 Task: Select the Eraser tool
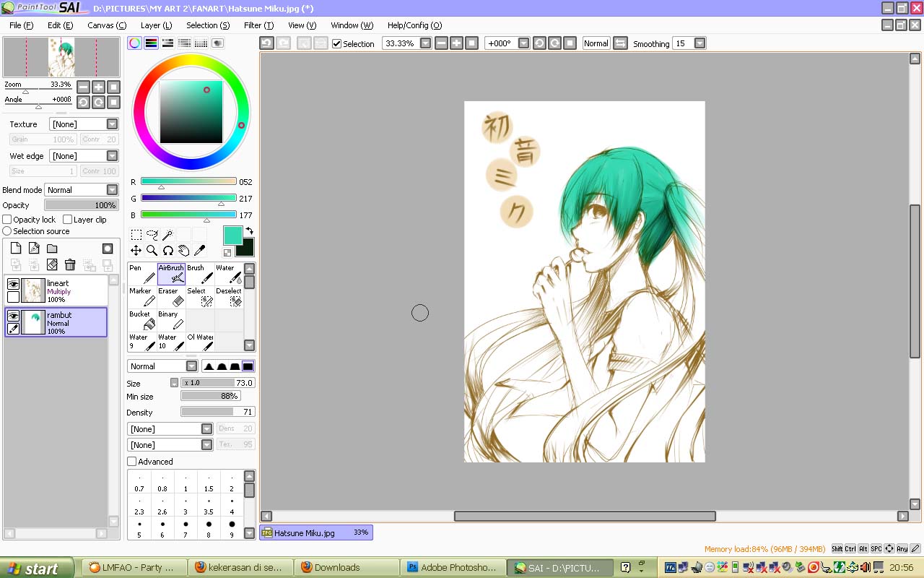click(x=171, y=296)
